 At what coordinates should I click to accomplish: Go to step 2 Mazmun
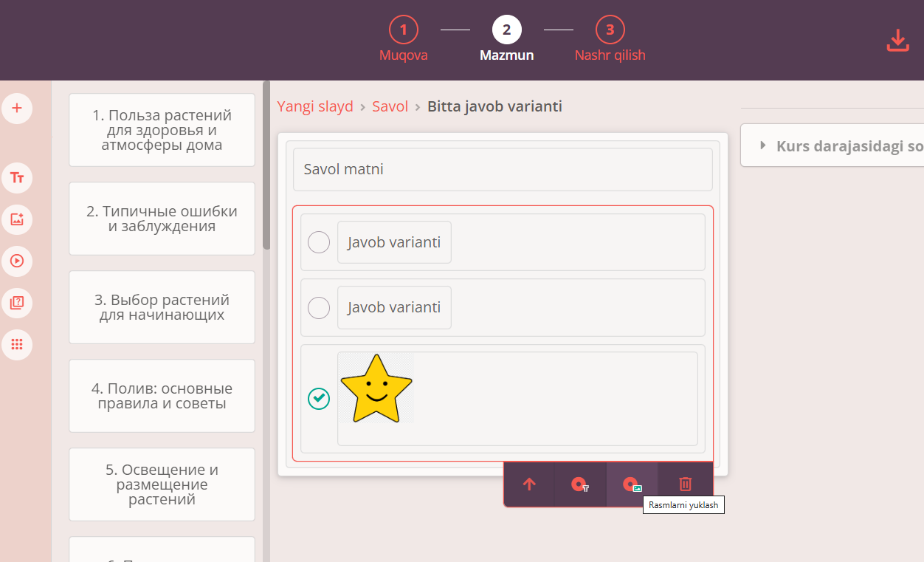click(507, 40)
